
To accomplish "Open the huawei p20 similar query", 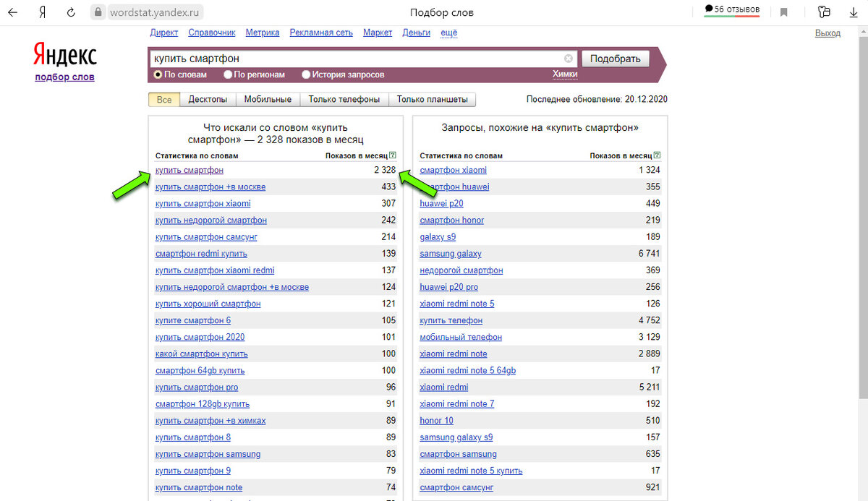I will coord(441,204).
